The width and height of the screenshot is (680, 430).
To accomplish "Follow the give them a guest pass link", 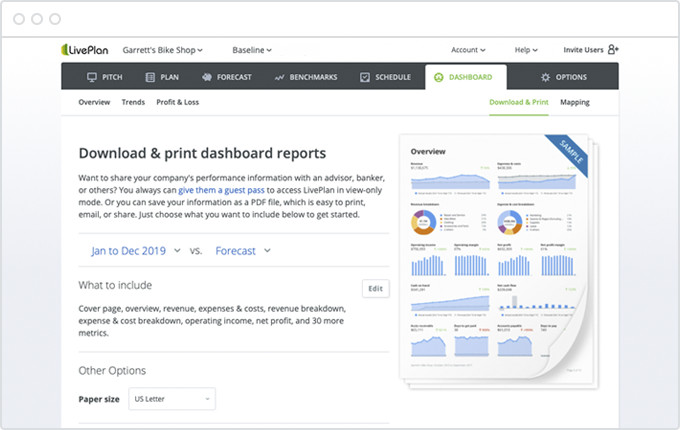I will pyautogui.click(x=221, y=190).
